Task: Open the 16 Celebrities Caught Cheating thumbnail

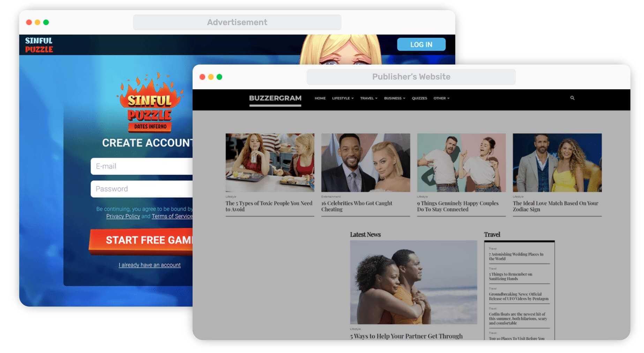Action: tap(366, 163)
